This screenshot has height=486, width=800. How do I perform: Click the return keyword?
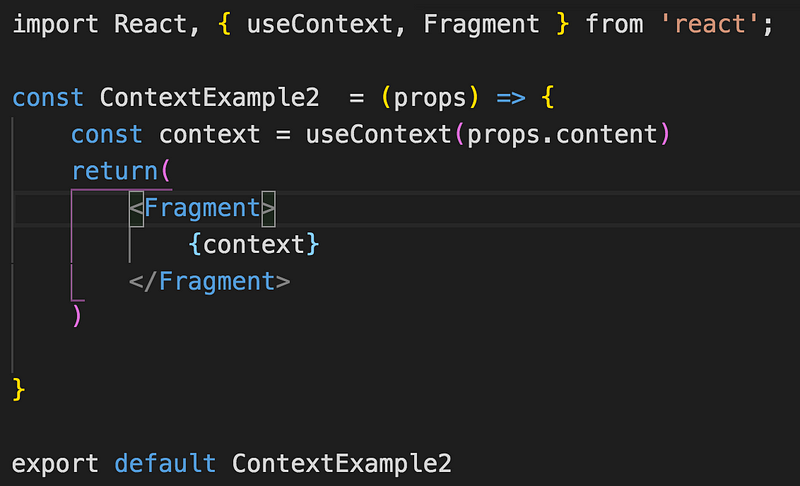point(114,171)
